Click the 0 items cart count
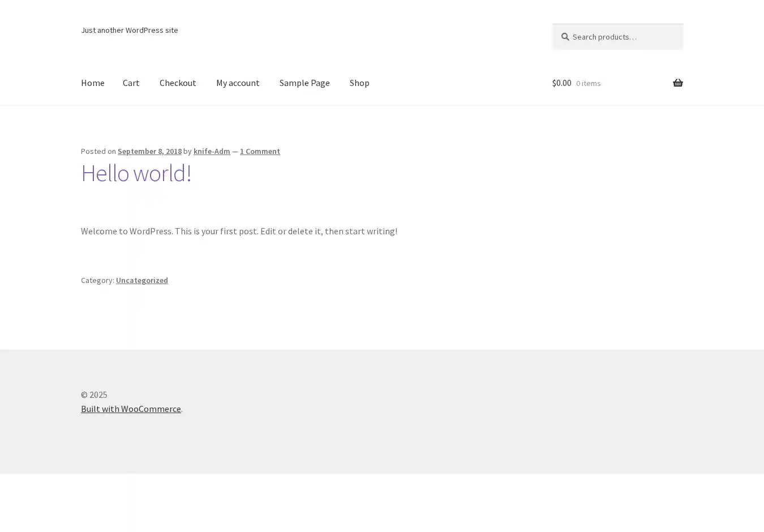 (588, 83)
